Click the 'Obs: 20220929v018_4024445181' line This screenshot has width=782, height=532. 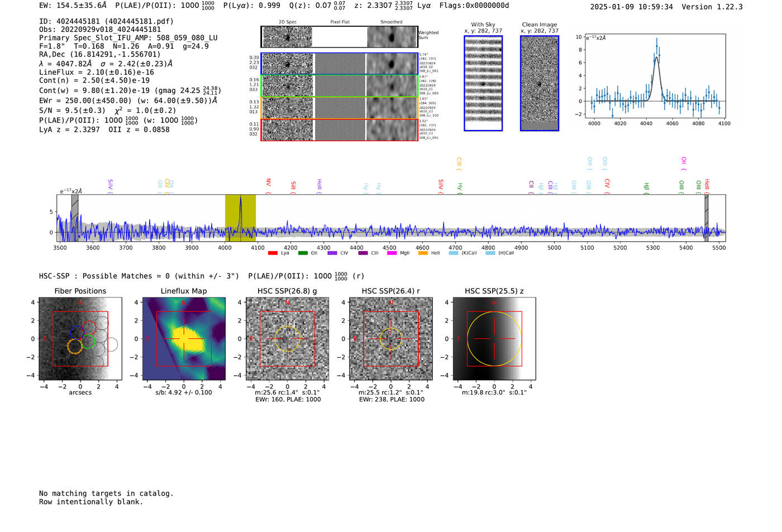point(100,30)
